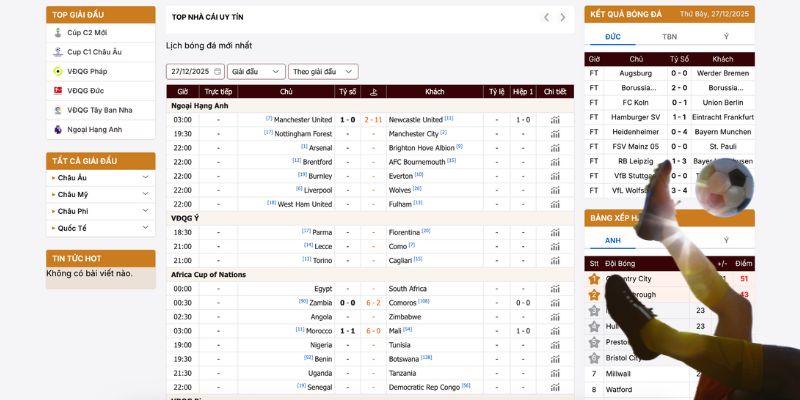Screen dimensions: 800x400
Task: Click the VĐQG Pháp league logo
Action: (58, 71)
